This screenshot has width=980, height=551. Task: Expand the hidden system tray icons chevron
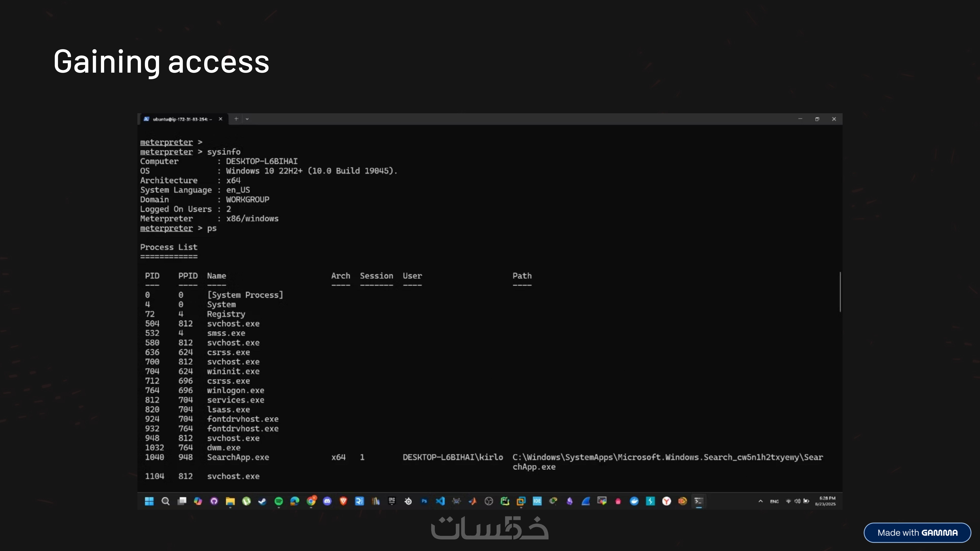click(x=761, y=501)
